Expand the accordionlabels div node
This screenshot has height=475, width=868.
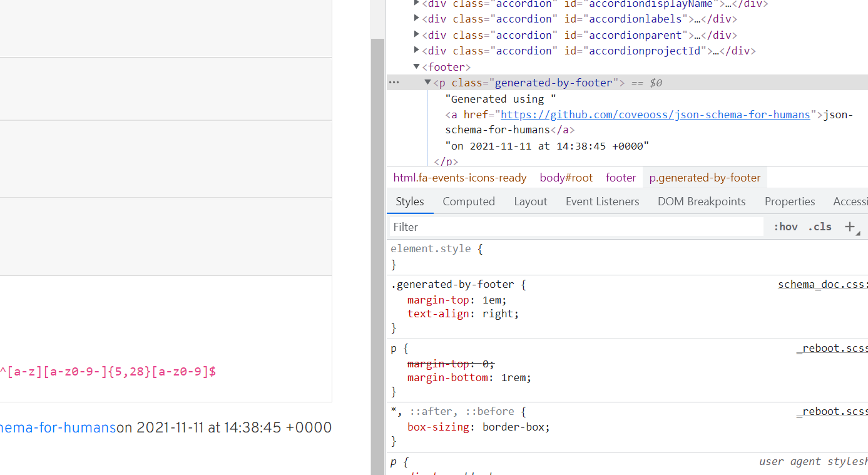416,18
